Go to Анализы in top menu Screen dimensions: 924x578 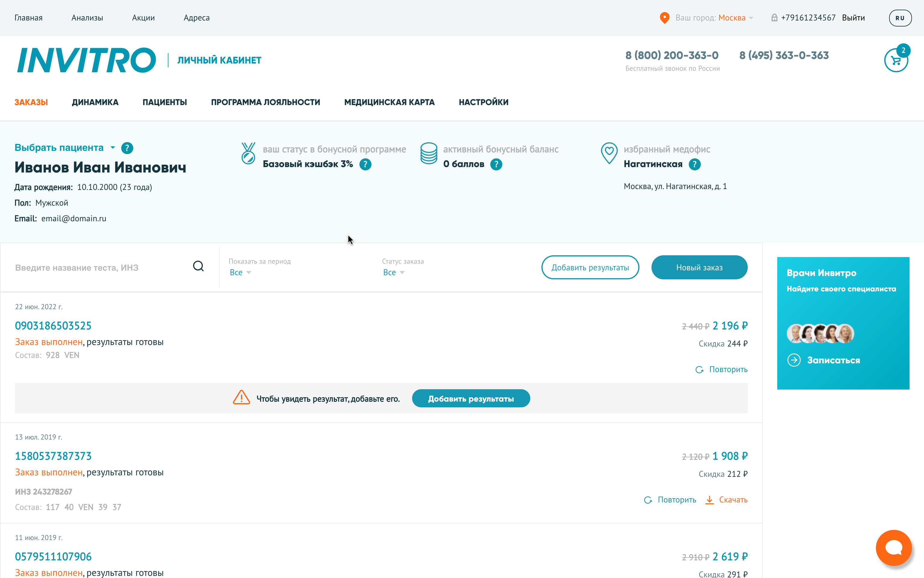87,18
